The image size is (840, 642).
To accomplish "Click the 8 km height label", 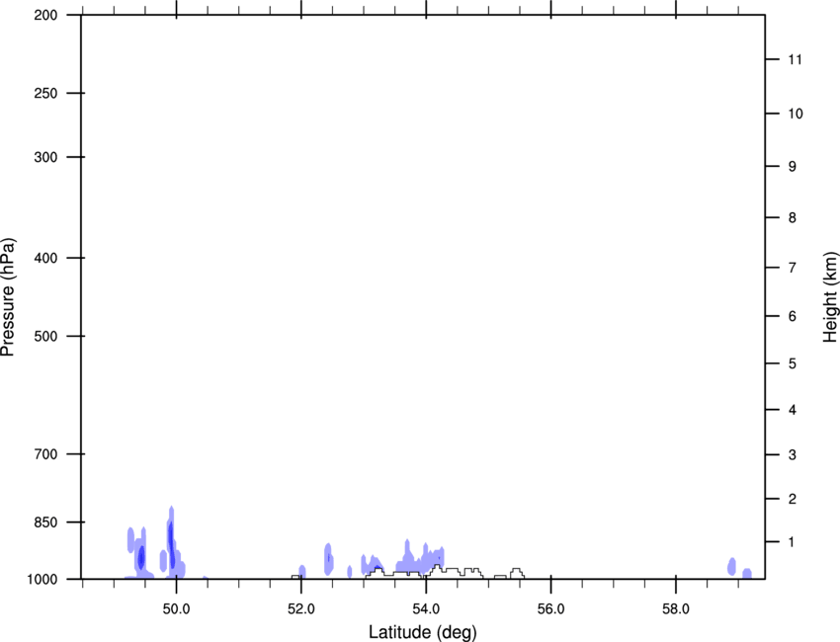I will click(793, 217).
